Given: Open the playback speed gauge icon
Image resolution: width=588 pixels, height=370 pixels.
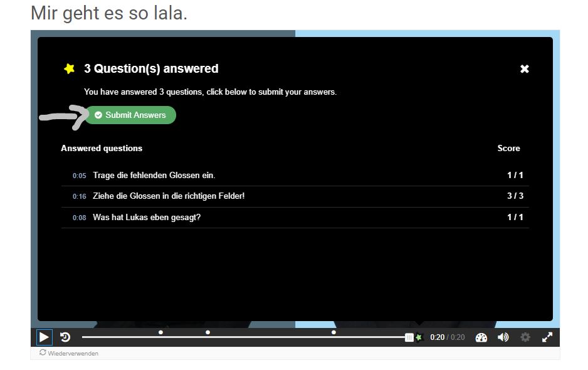Looking at the screenshot, I should (481, 337).
